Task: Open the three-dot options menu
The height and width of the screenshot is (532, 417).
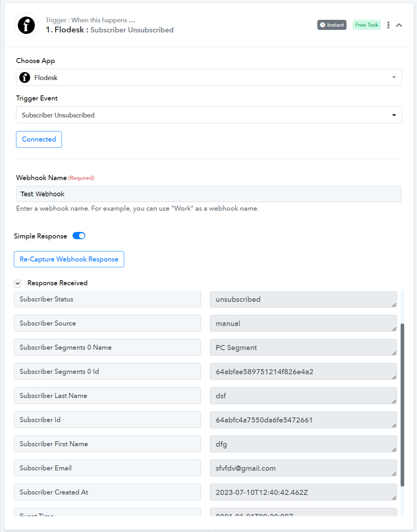Action: tap(388, 25)
